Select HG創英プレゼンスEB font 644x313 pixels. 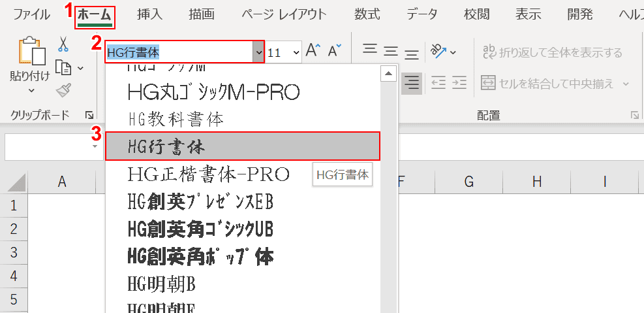pyautogui.click(x=243, y=202)
